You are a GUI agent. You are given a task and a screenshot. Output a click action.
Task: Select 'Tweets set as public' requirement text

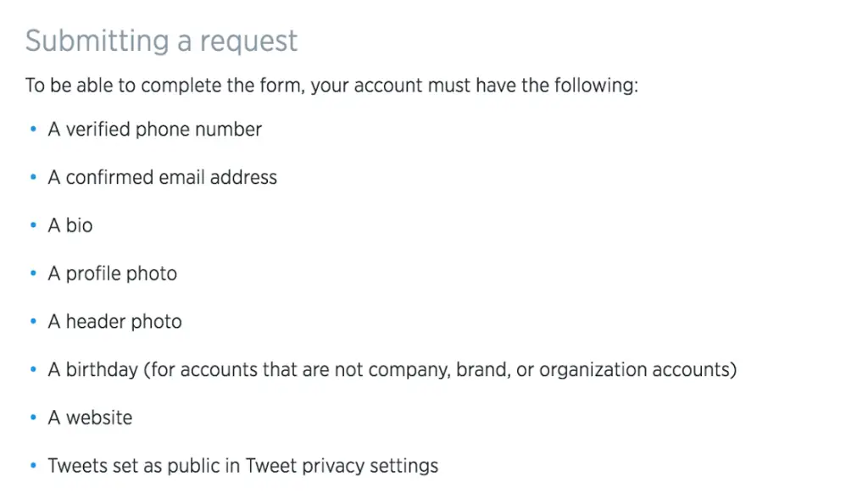[243, 466]
